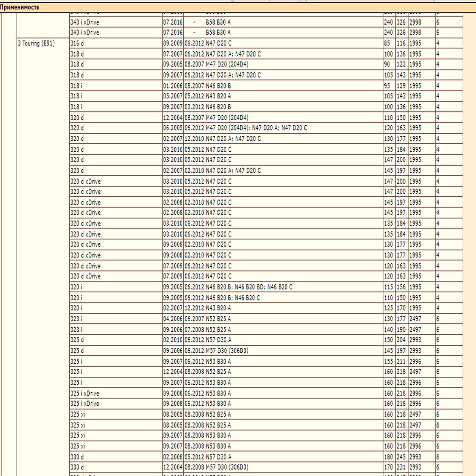Click the 12.2012 end date cell
Viewport: 476px width, 476px height.
(x=194, y=308)
